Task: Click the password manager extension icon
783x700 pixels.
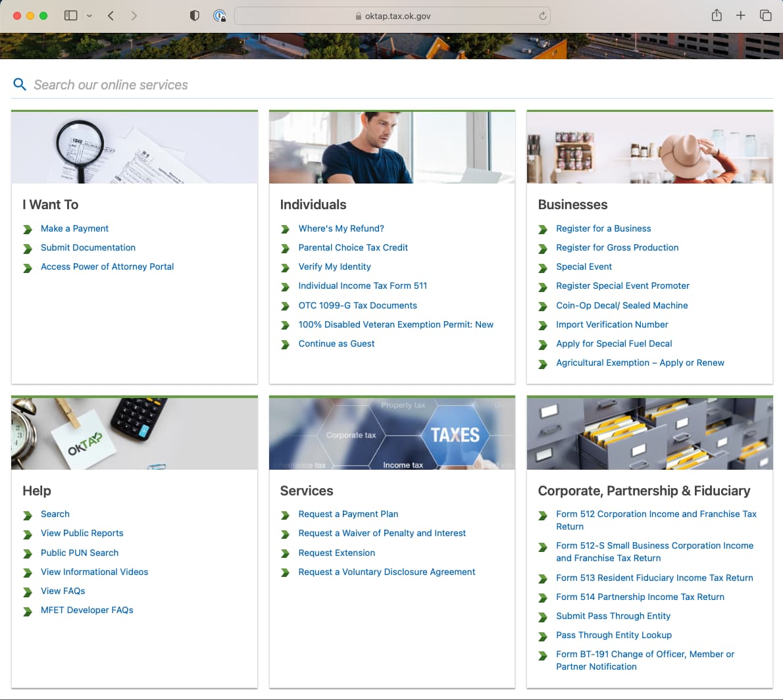Action: point(219,16)
